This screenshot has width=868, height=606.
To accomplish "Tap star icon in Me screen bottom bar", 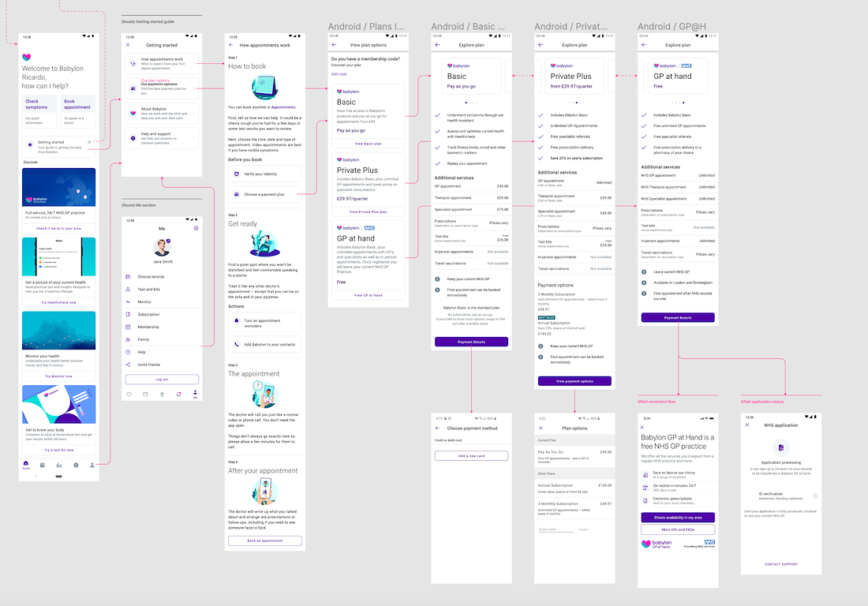I will click(163, 394).
